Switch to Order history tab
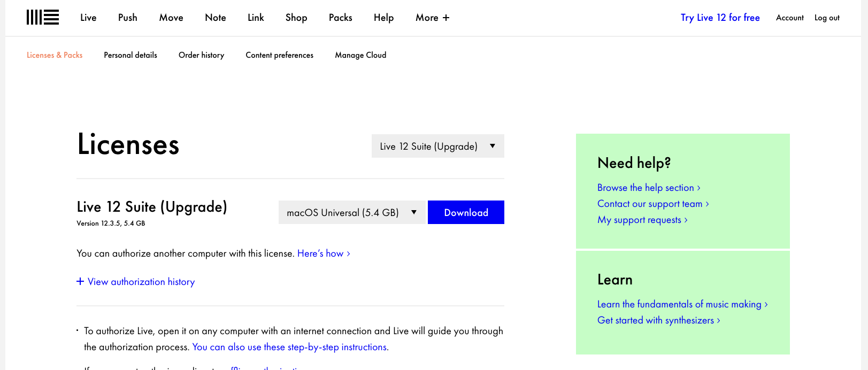Viewport: 868px width, 370px height. tap(201, 55)
